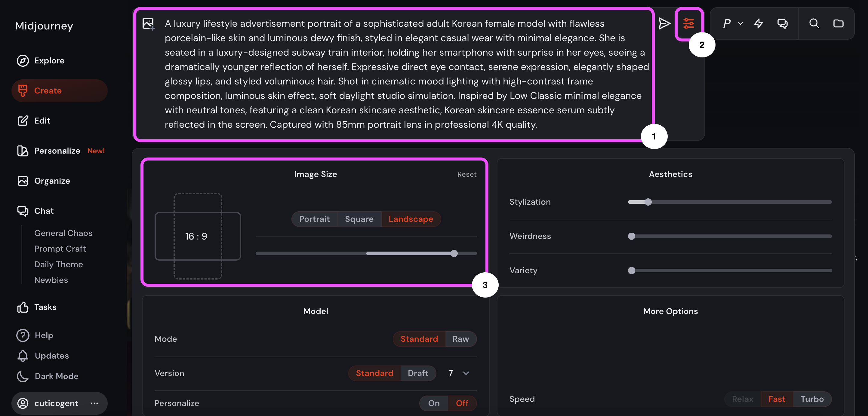Turn Personalize setting On
Image resolution: width=868 pixels, height=416 pixels.
coord(434,403)
